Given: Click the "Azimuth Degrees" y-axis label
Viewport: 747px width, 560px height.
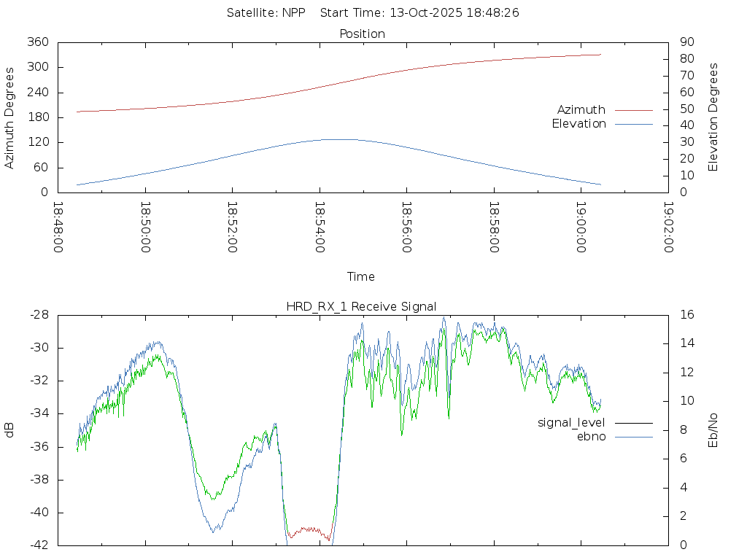Looking at the screenshot, I should (9, 117).
